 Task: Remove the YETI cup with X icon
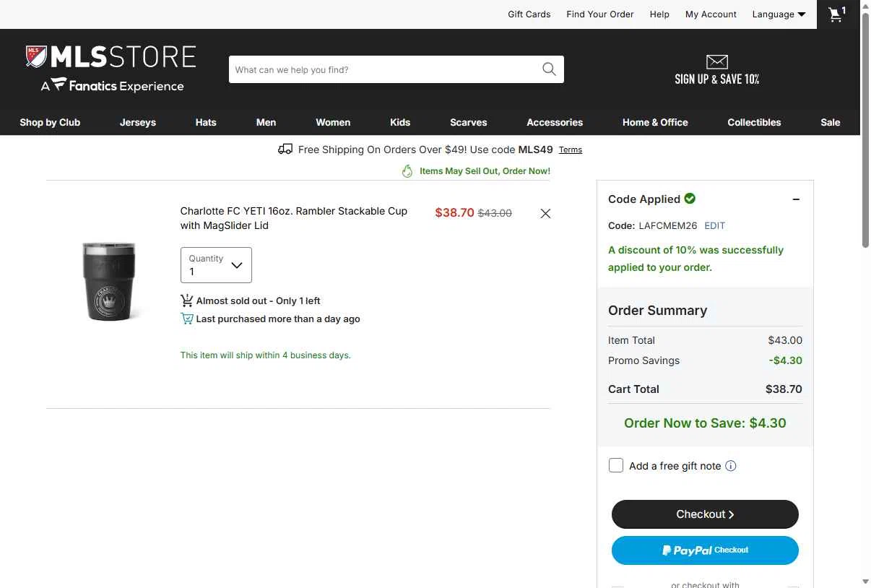tap(545, 213)
